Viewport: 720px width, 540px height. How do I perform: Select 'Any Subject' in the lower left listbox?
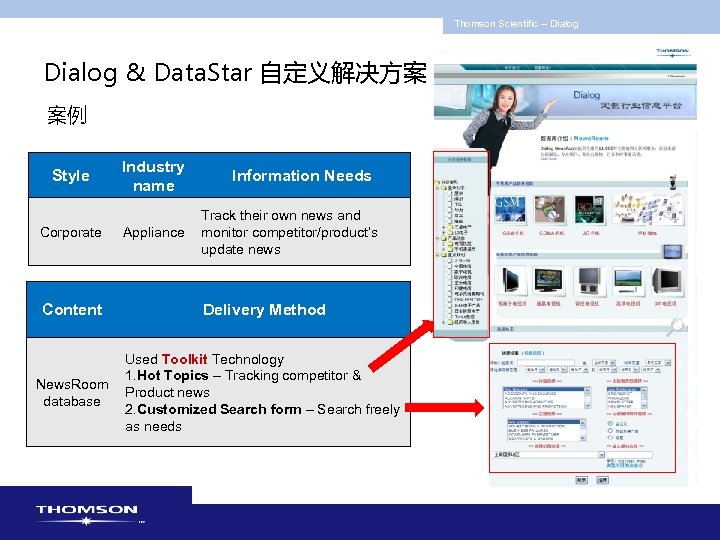544,422
